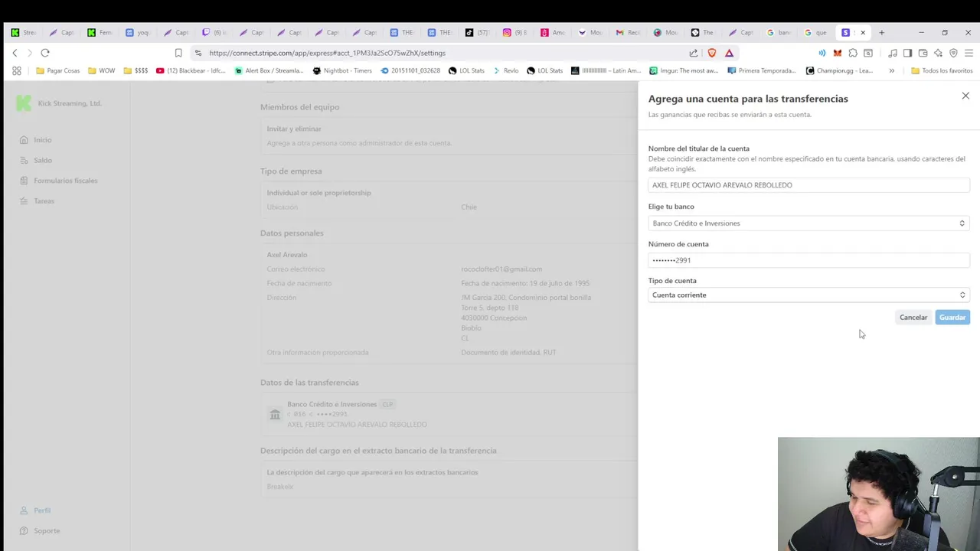The image size is (980, 551).
Task: Open the Alert Box / Streamlabs bookmark
Action: pyautogui.click(x=269, y=70)
